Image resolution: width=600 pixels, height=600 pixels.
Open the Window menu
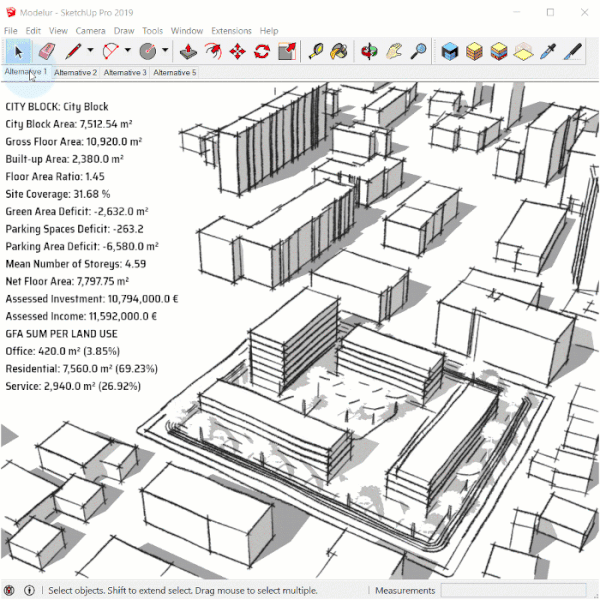pyautogui.click(x=187, y=31)
